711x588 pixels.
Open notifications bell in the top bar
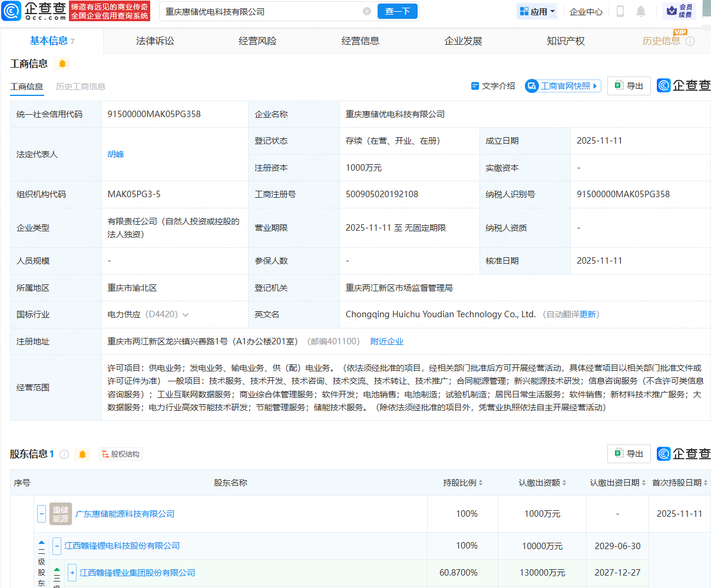tap(641, 11)
